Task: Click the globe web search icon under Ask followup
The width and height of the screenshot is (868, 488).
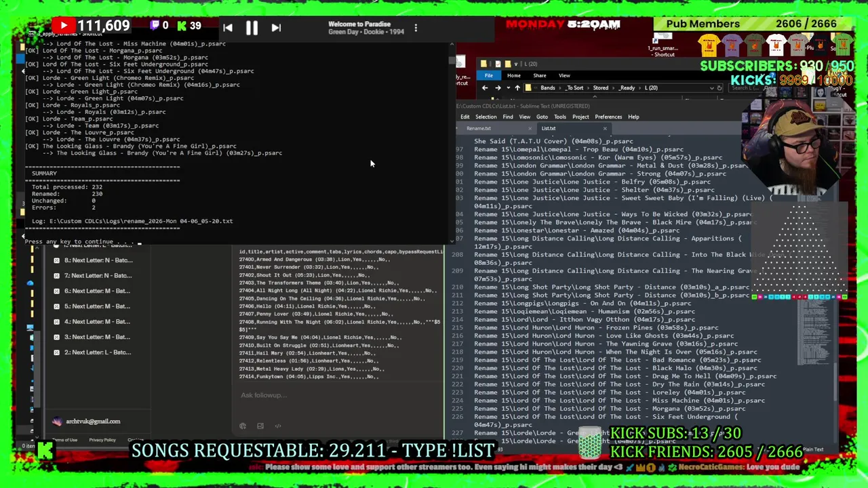Action: 243,426
